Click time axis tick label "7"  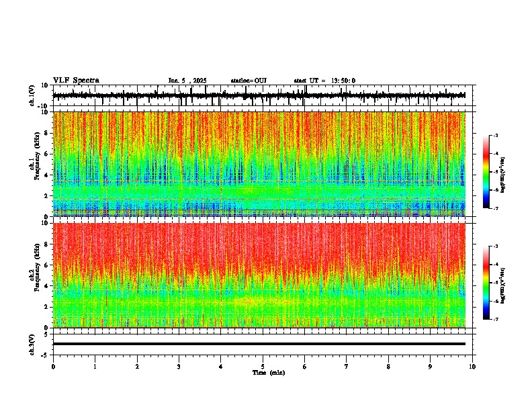[347, 367]
